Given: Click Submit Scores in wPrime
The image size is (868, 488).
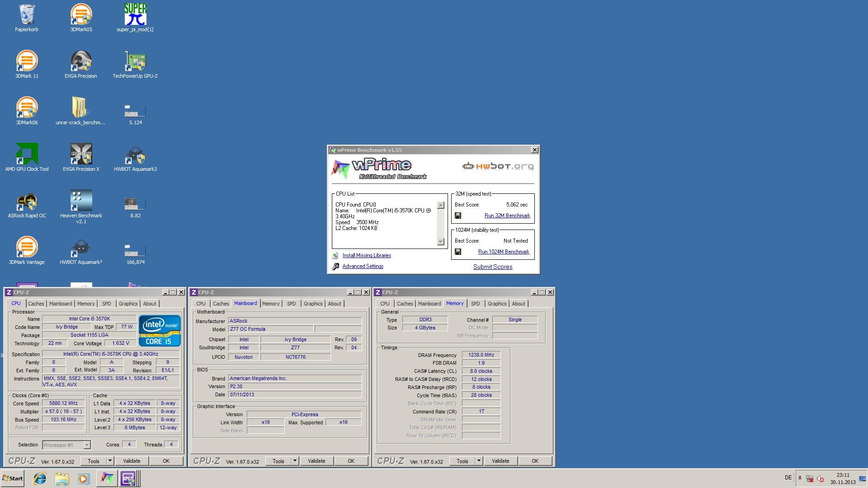Looking at the screenshot, I should pyautogui.click(x=493, y=267).
